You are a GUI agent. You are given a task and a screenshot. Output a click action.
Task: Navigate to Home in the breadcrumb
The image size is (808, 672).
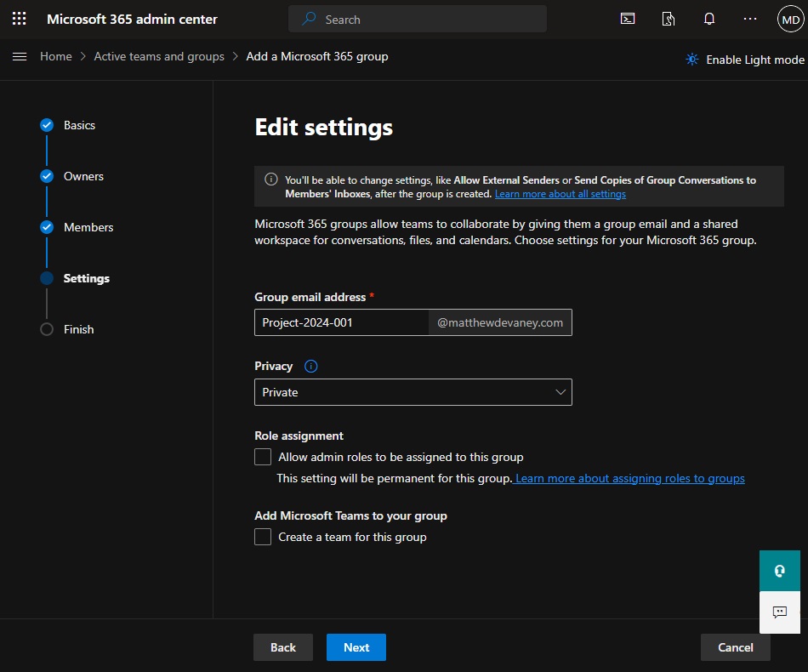pyautogui.click(x=56, y=56)
